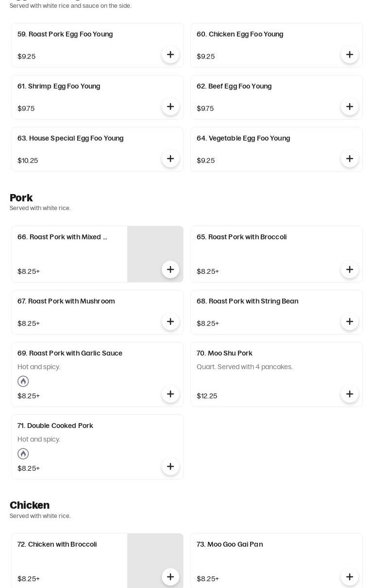Add Moo Goo Gai Pan to order
The height and width of the screenshot is (588, 374).
point(350,577)
